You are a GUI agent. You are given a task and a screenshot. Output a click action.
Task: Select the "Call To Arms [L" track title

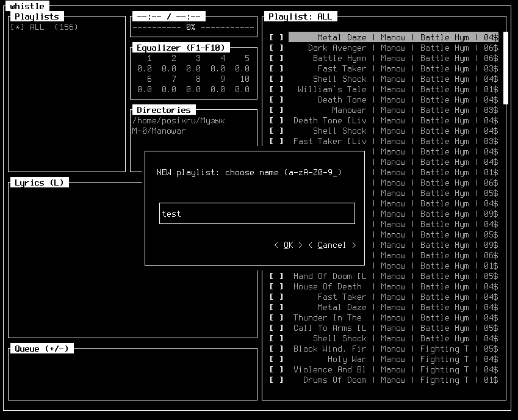[x=329, y=328]
